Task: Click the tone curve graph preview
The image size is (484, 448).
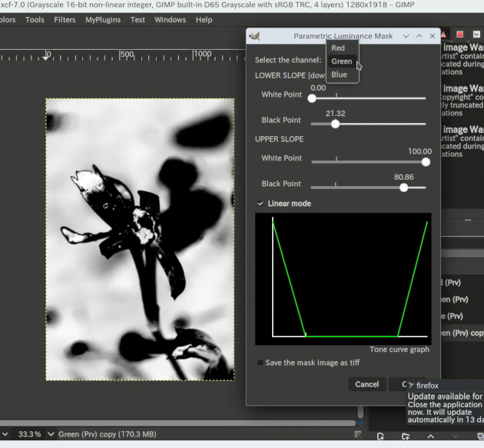Action: click(x=343, y=278)
